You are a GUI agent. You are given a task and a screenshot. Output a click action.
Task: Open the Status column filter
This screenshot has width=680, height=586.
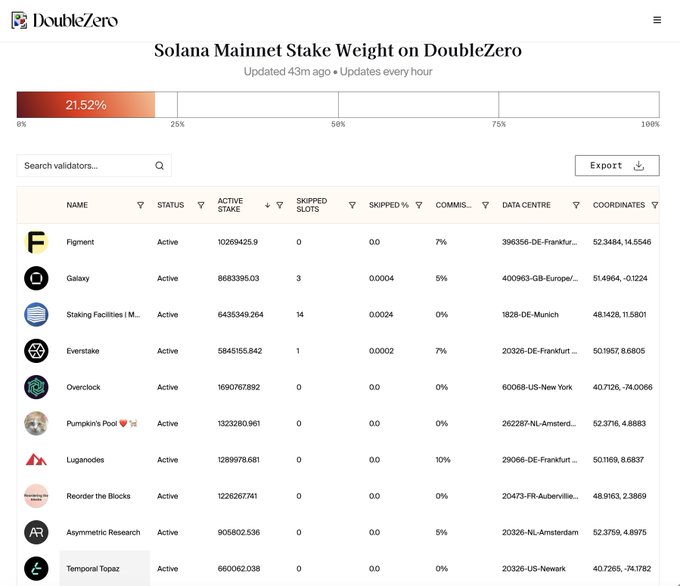pyautogui.click(x=201, y=205)
